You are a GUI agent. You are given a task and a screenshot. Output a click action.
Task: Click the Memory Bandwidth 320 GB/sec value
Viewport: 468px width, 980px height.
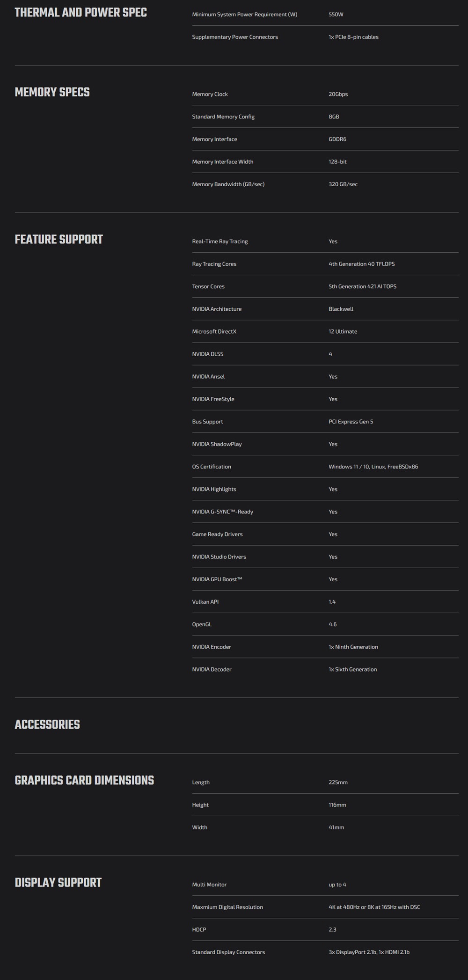pos(343,184)
